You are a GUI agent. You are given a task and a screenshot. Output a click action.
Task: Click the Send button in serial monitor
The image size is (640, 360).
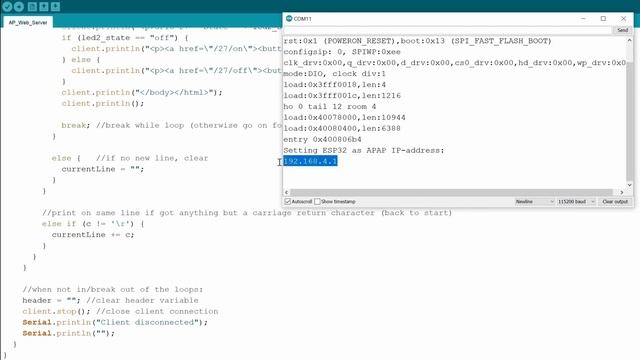click(x=622, y=30)
